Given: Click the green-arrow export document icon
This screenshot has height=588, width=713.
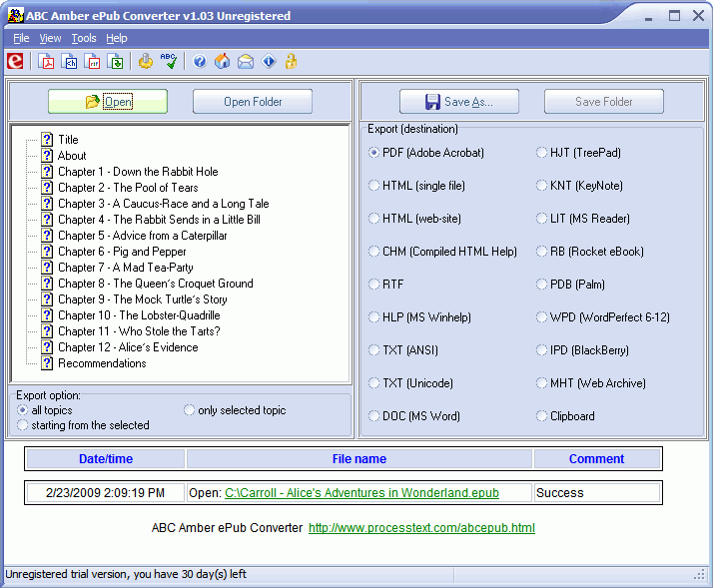Looking at the screenshot, I should pos(115,61).
